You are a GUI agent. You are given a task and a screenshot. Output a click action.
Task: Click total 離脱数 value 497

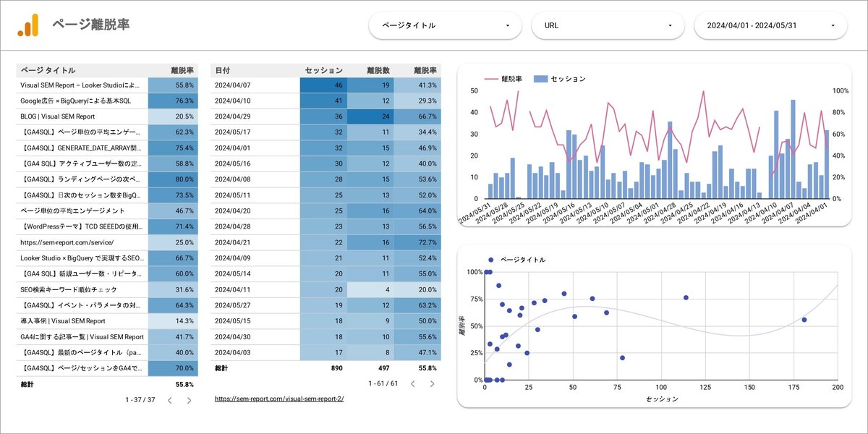[383, 368]
